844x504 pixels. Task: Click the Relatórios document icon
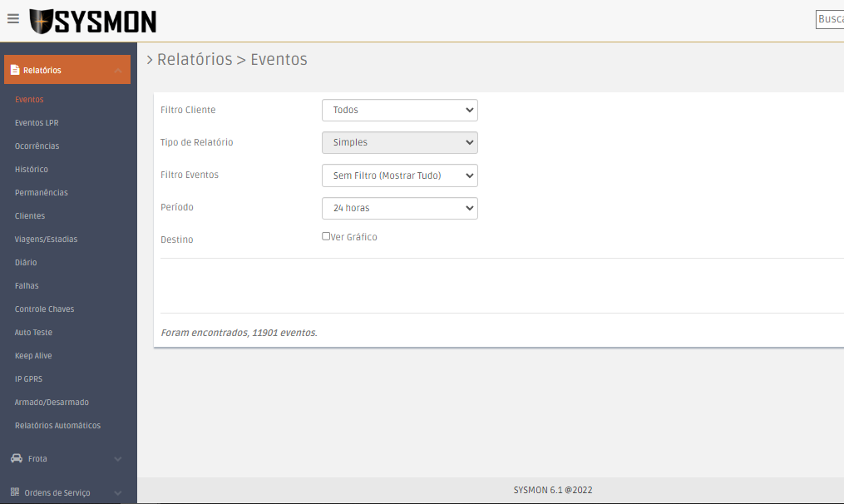pyautogui.click(x=15, y=70)
